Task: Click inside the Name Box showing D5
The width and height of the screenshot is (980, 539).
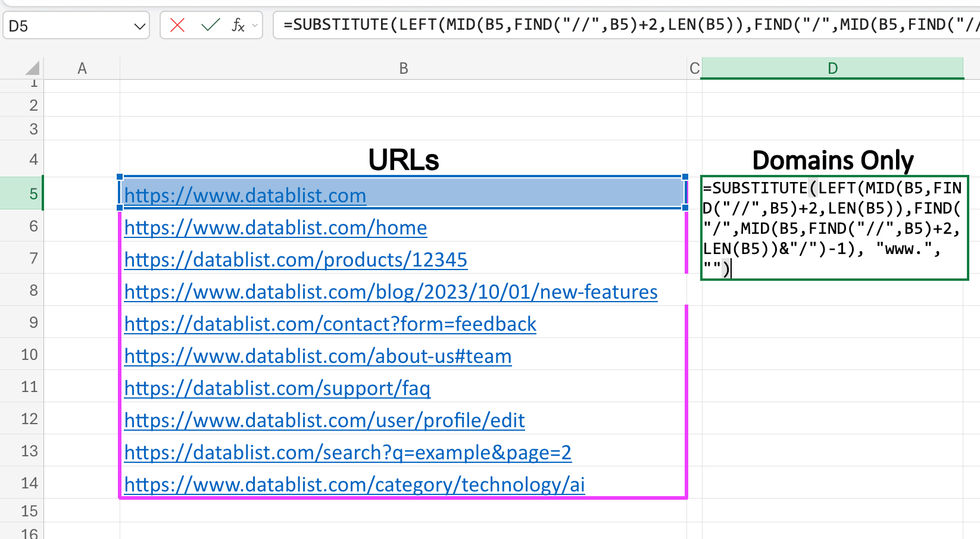Action: pyautogui.click(x=65, y=26)
